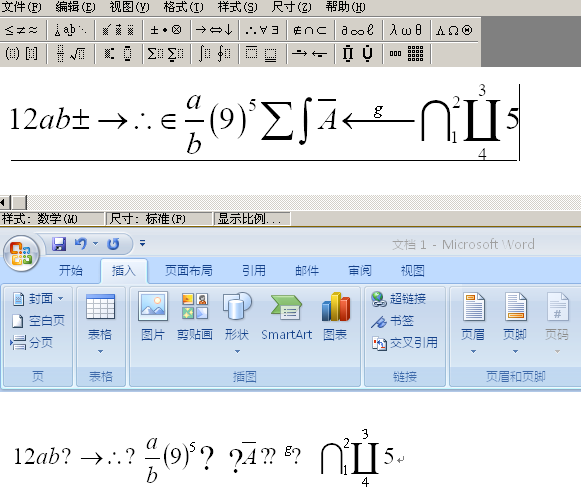Click the 显示比例... status button
The image size is (581, 497).
pyautogui.click(x=252, y=219)
